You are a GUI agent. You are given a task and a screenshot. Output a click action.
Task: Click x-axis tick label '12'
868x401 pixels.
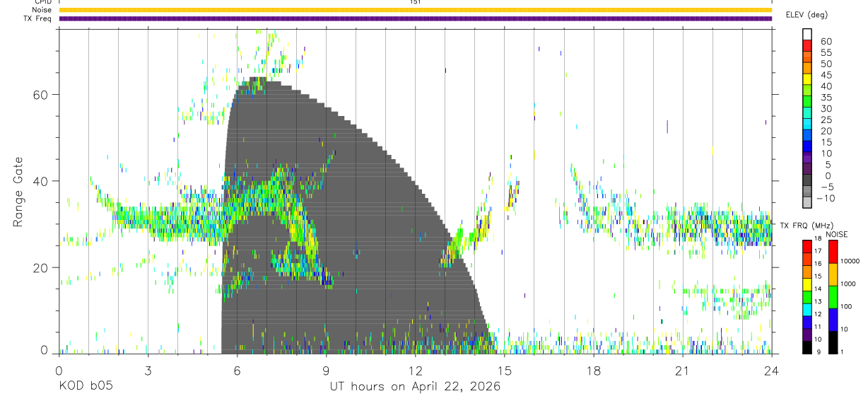pyautogui.click(x=415, y=371)
